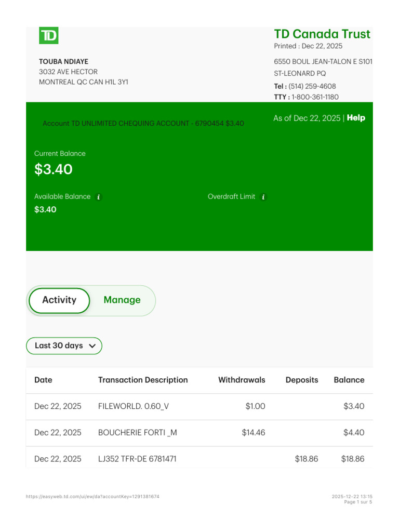Select the BOUCHERIE FORTI _M transaction
The image size is (399, 532).
pos(137,433)
